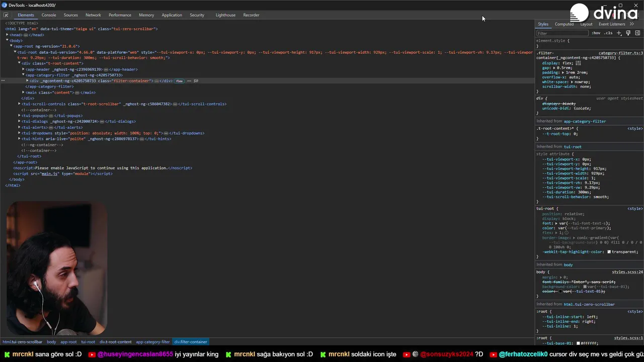Click the flex badge on filter-container div
The width and height of the screenshot is (644, 362).
point(180,81)
